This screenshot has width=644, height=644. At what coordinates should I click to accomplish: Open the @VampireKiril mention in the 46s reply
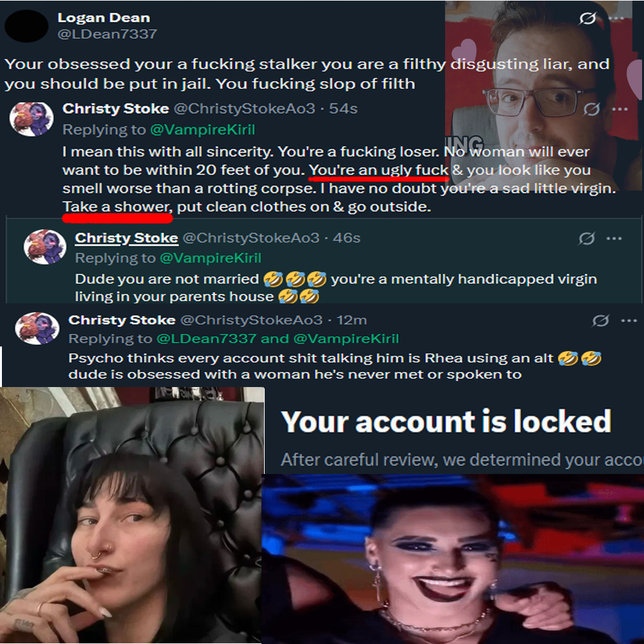211,258
